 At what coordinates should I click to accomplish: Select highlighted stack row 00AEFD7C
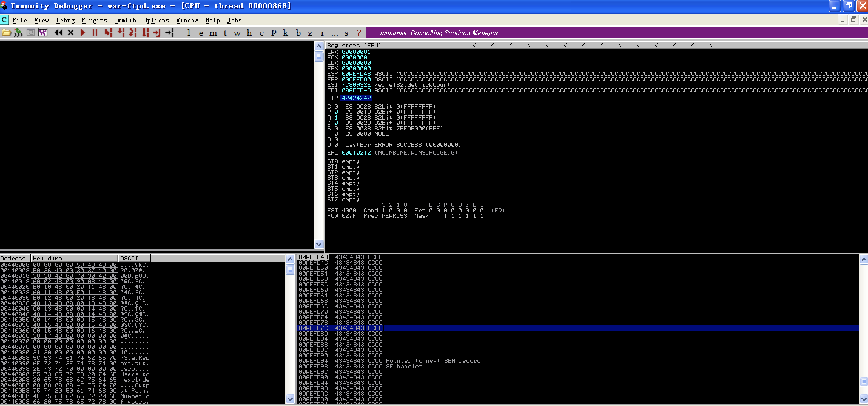coord(578,328)
